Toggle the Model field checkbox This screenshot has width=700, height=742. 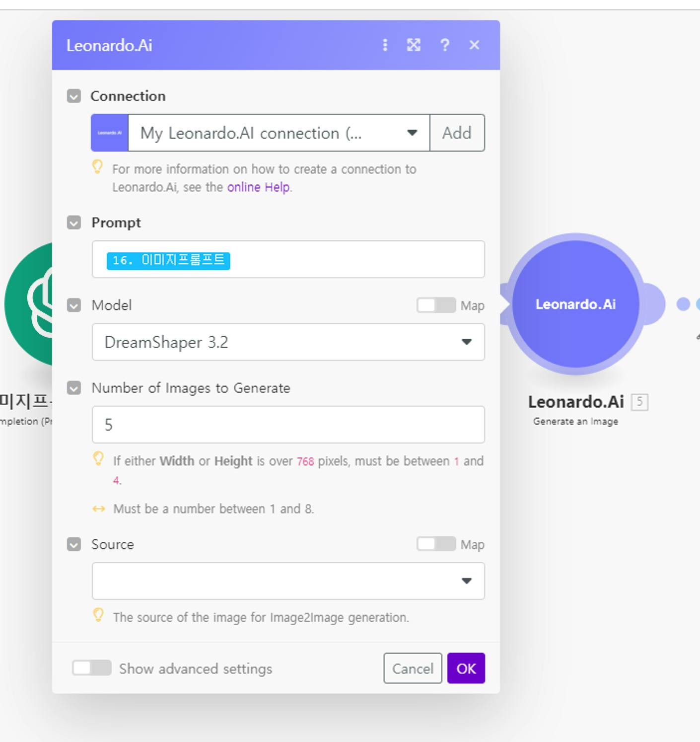point(74,305)
